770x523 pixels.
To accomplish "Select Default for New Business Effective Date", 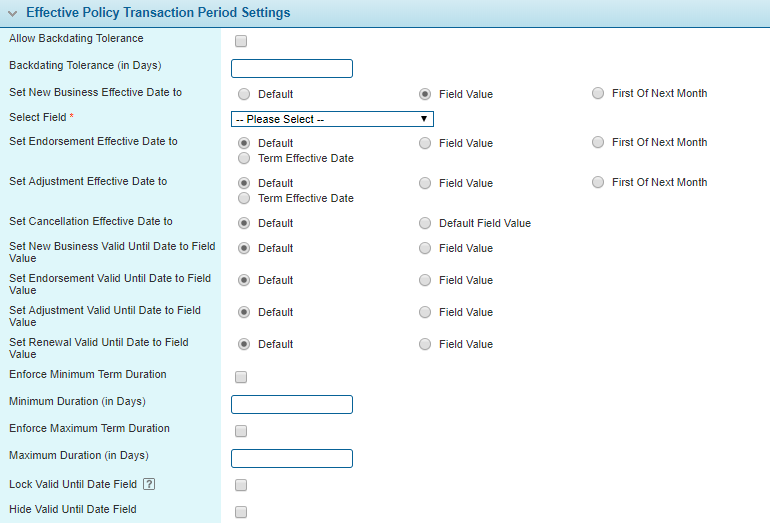I will point(245,94).
